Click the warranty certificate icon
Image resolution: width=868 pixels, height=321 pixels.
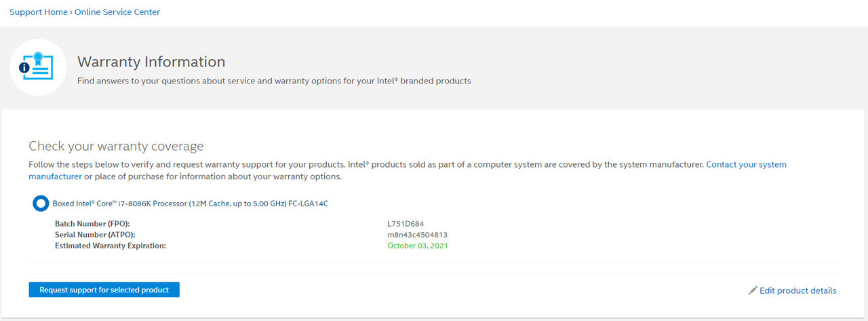click(x=38, y=67)
